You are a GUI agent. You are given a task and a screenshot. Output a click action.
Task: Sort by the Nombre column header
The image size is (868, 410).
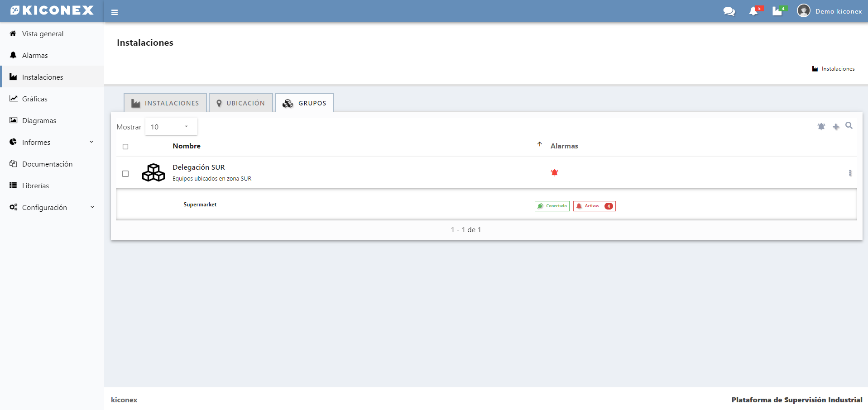tap(187, 146)
